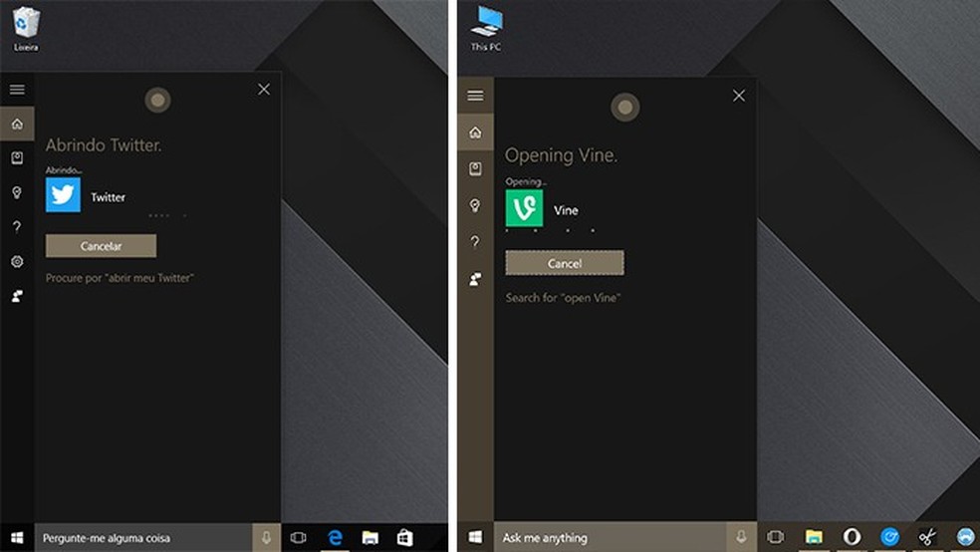Focus the Ask me anything search box
Viewport: 980px width, 552px height.
coord(611,537)
